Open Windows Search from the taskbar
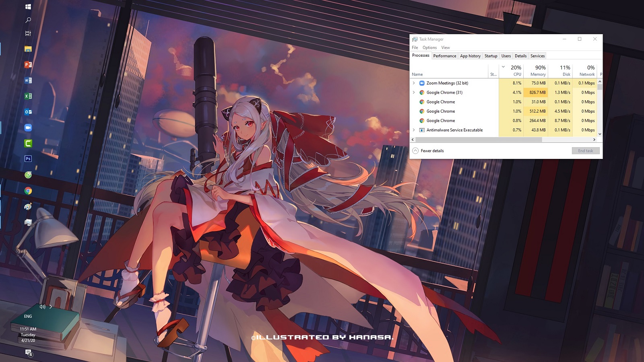The height and width of the screenshot is (362, 644). (x=28, y=20)
